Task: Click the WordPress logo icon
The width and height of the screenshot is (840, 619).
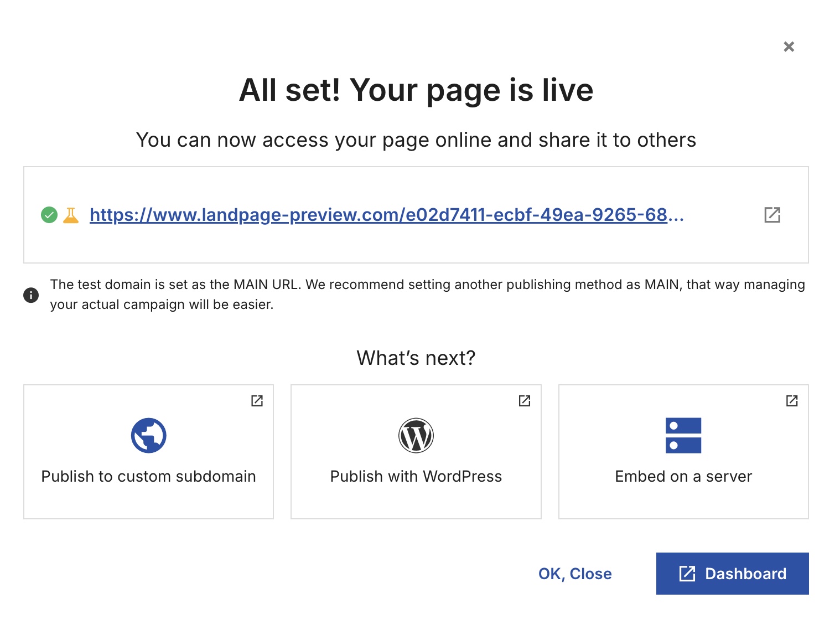Action: coord(416,435)
